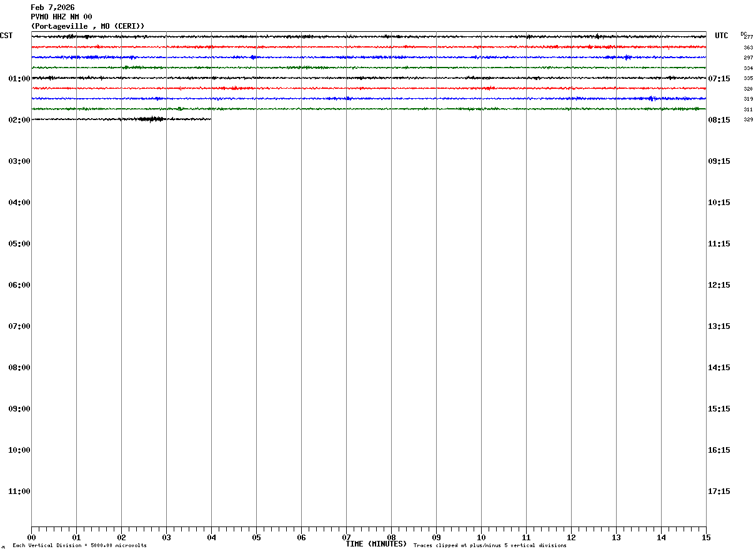Click the DC value 297
Screen dimensions: 756x554
tap(749, 58)
